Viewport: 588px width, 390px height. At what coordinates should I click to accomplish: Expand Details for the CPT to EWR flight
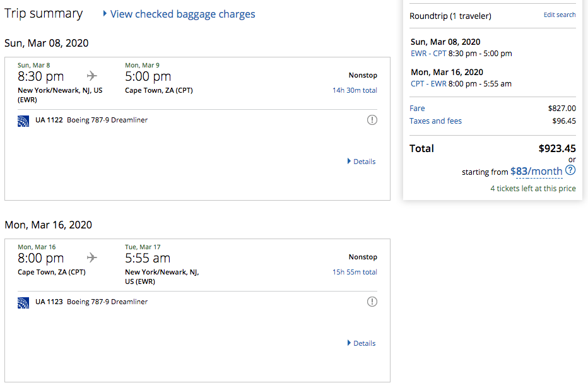(x=362, y=343)
